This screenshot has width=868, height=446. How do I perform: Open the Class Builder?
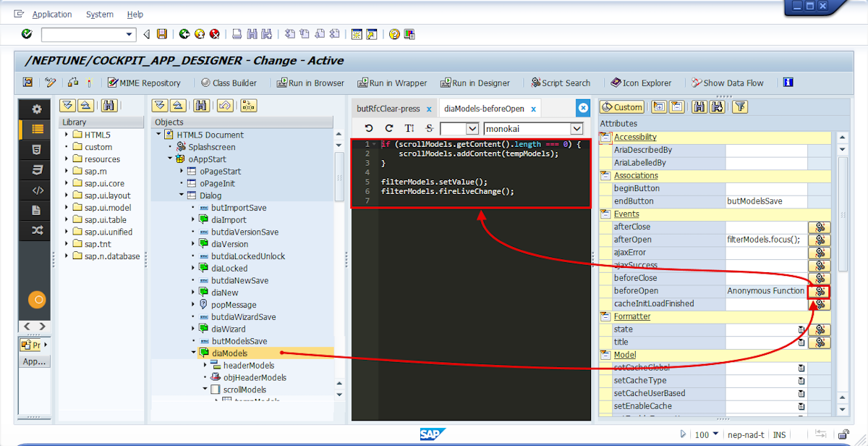coord(229,83)
